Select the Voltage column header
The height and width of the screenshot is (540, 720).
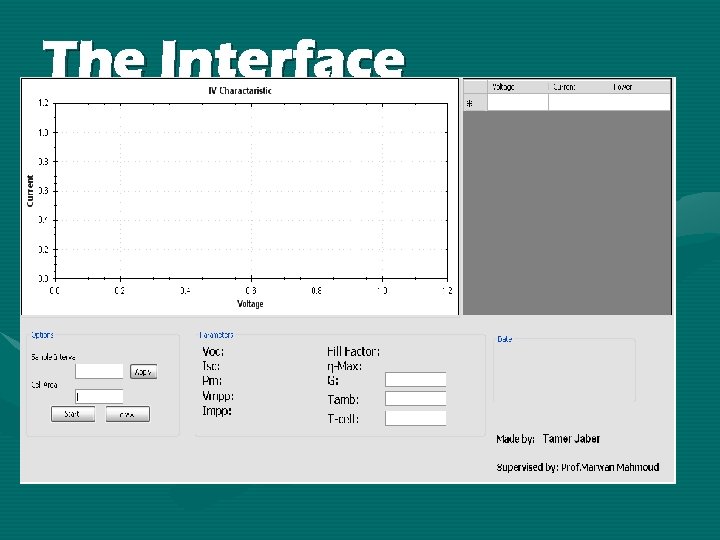click(x=518, y=87)
